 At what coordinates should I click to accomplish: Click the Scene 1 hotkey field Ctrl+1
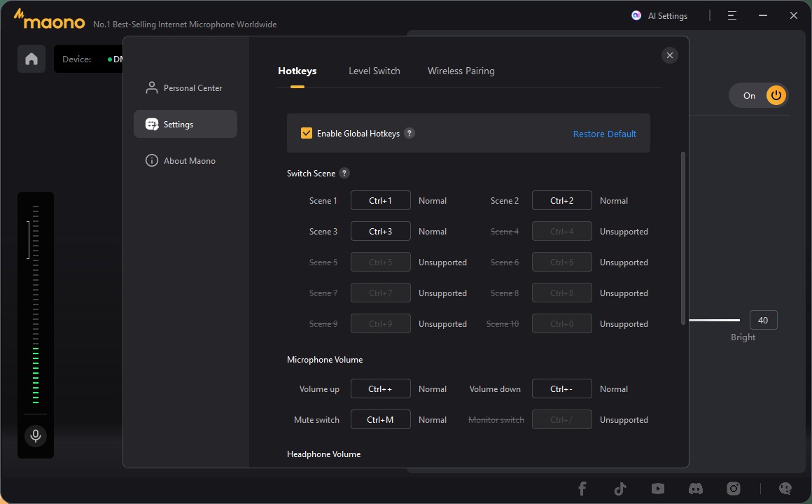(380, 200)
